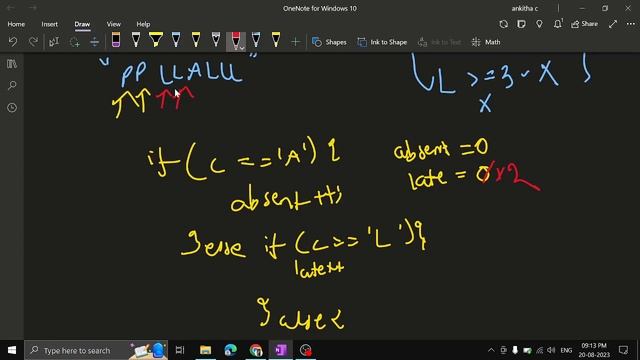Open File Explorer from taskbar
640x360 pixels.
click(x=205, y=350)
